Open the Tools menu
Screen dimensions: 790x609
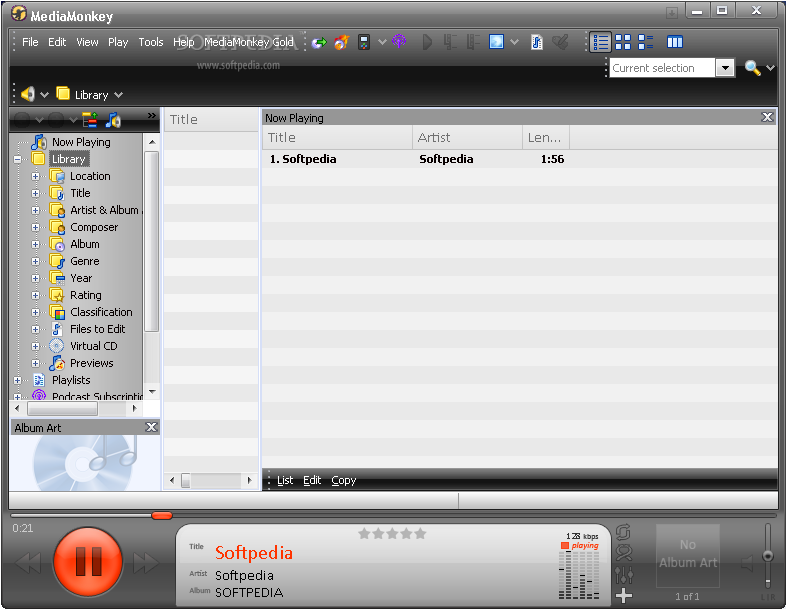pos(151,42)
